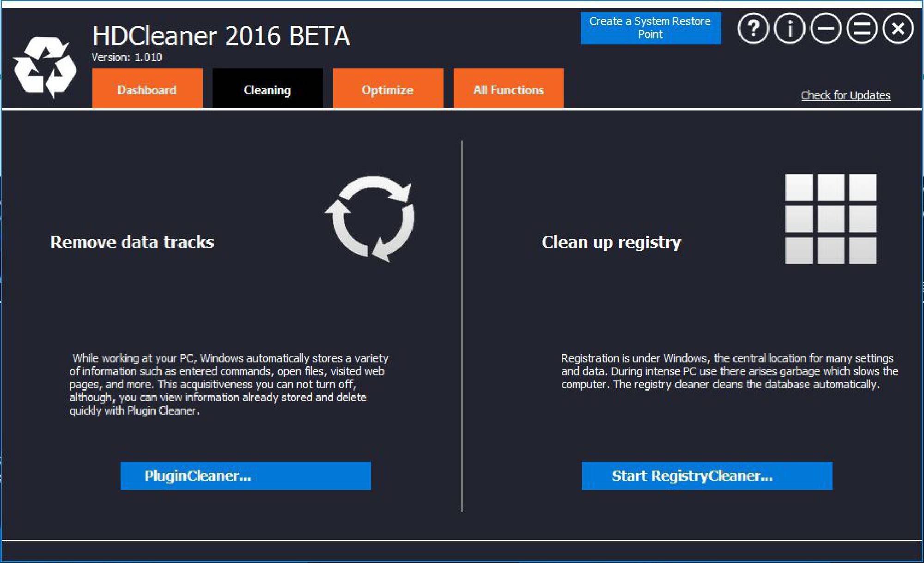Viewport: 924px width, 563px height.
Task: Click the help question mark icon
Action: 753,29
